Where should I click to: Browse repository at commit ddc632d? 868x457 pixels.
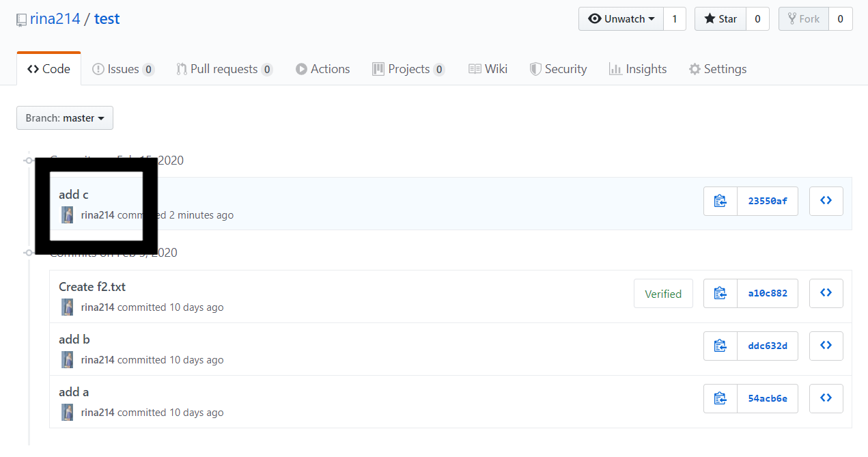click(x=826, y=346)
